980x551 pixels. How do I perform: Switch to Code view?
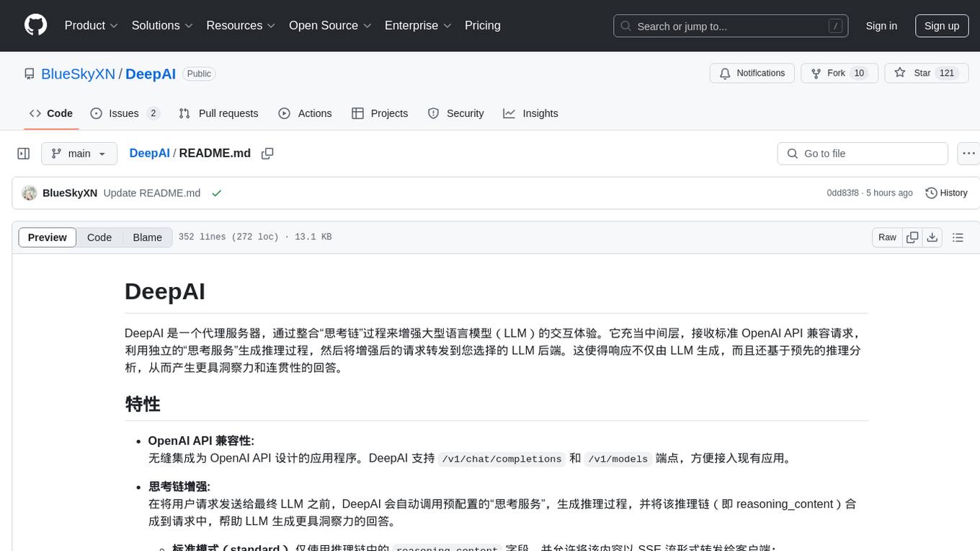(x=99, y=237)
